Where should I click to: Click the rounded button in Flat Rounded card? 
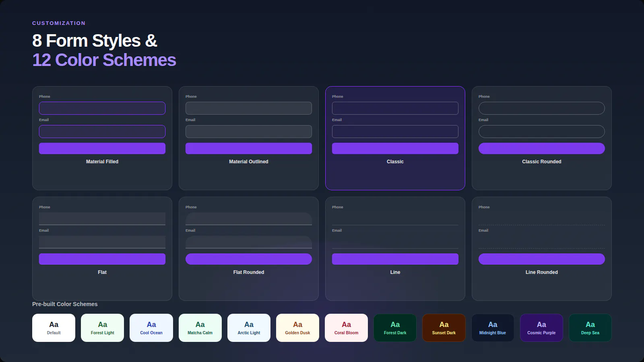(249, 259)
